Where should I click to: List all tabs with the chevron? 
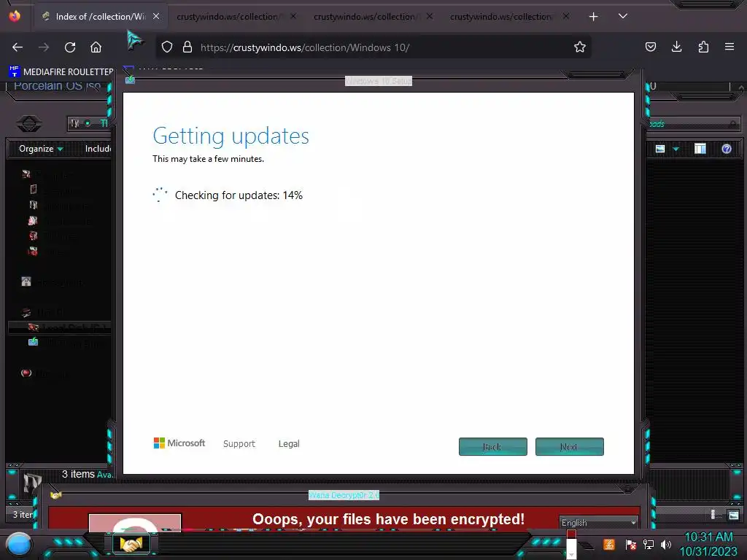tap(623, 16)
